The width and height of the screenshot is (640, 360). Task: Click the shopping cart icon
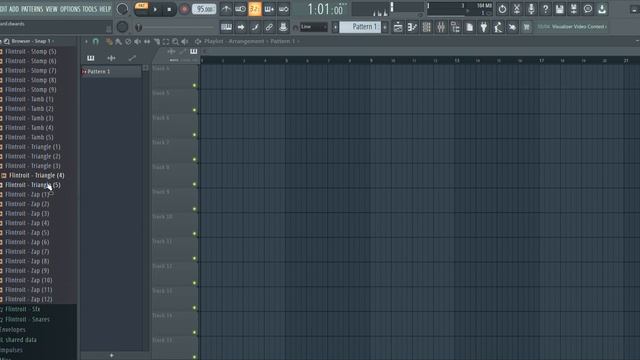click(x=527, y=27)
